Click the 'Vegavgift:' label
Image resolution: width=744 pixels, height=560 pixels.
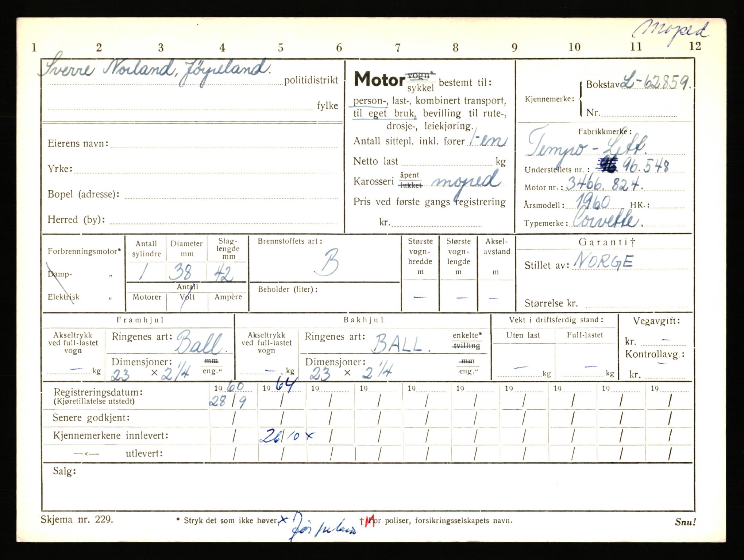(656, 321)
